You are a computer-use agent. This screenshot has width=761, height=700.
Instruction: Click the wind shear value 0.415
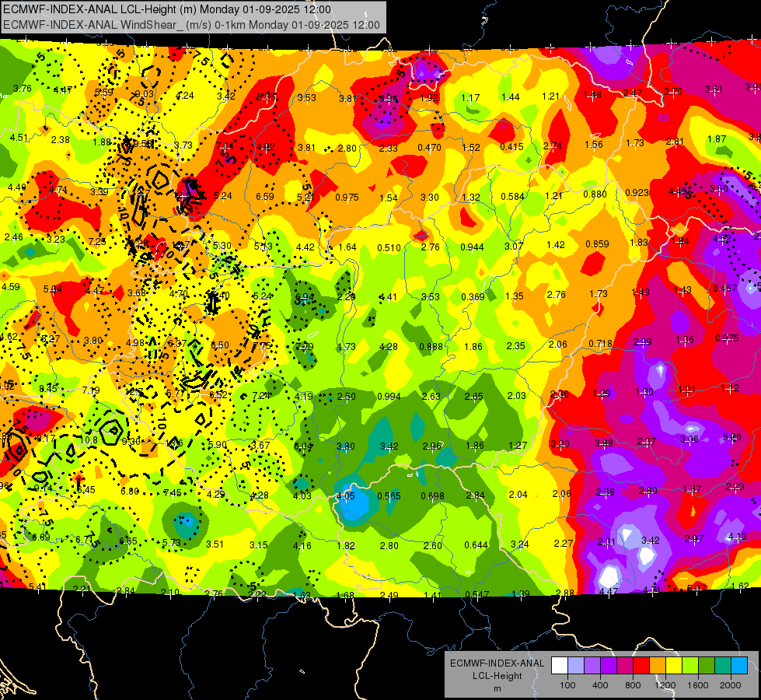[512, 147]
